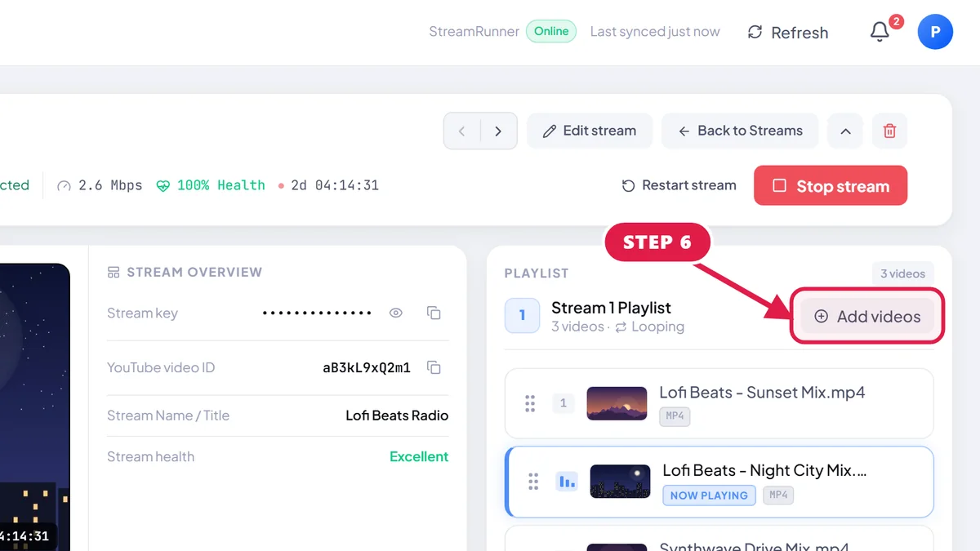The width and height of the screenshot is (980, 551).
Task: Open Lofi Beats - Night City Mix thumbnail
Action: tap(620, 482)
